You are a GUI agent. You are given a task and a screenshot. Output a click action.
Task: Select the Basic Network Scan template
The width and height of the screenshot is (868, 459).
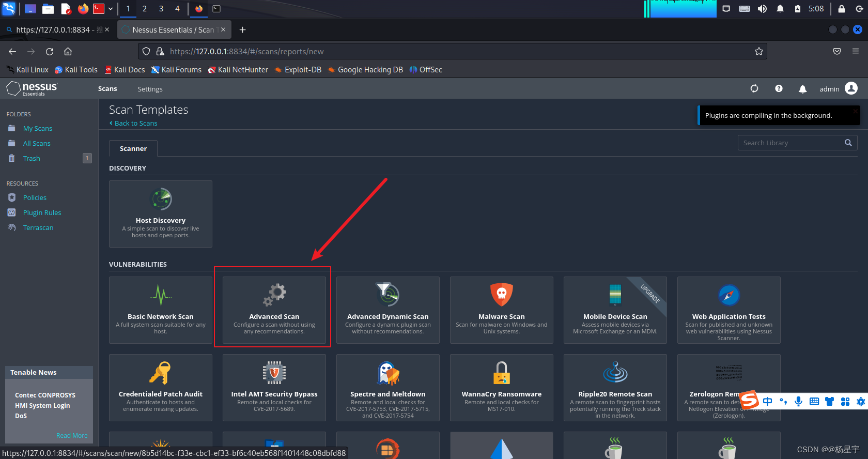pyautogui.click(x=161, y=310)
